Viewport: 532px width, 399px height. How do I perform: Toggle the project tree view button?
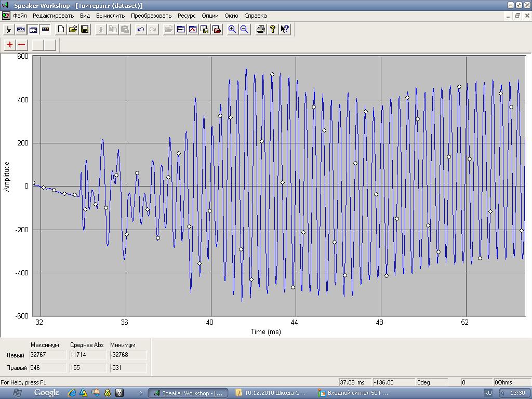coord(8,29)
